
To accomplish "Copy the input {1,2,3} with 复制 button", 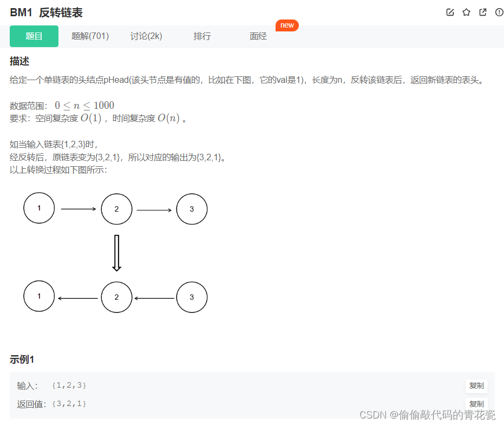I will pyautogui.click(x=476, y=386).
